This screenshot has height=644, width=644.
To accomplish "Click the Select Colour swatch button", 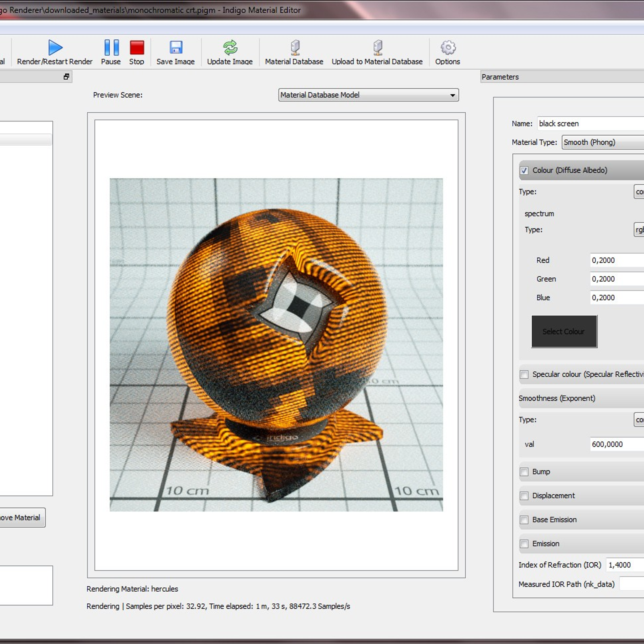I will 564,332.
